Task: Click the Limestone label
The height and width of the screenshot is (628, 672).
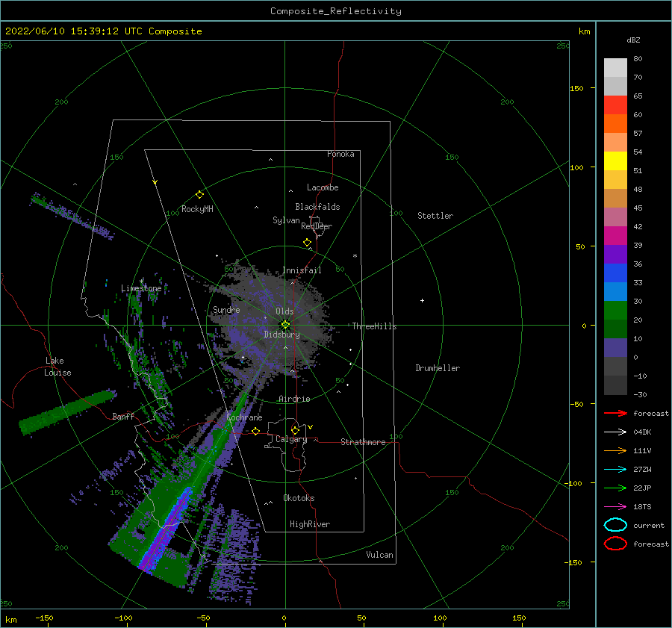Action: (141, 288)
